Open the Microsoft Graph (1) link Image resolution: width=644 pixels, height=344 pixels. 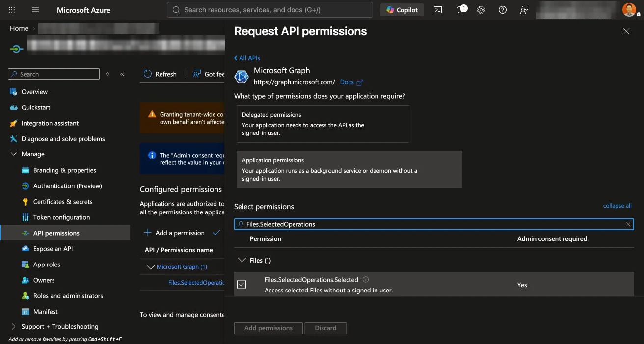182,267
